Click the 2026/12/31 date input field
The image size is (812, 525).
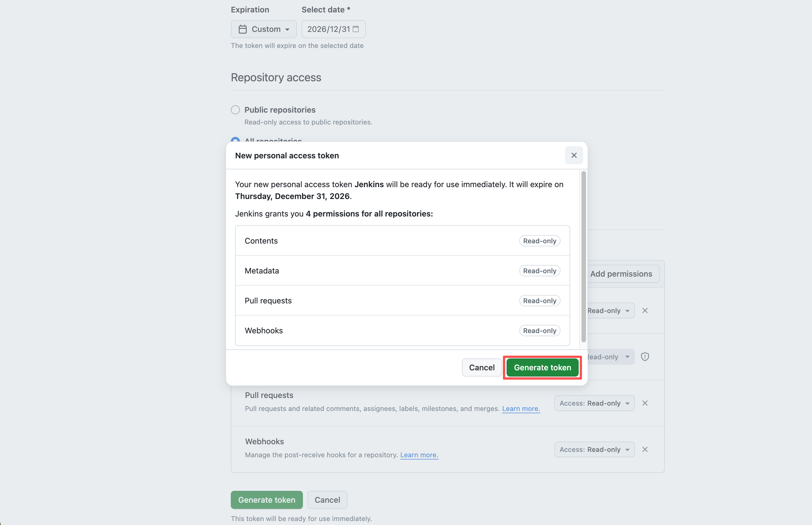coord(328,29)
